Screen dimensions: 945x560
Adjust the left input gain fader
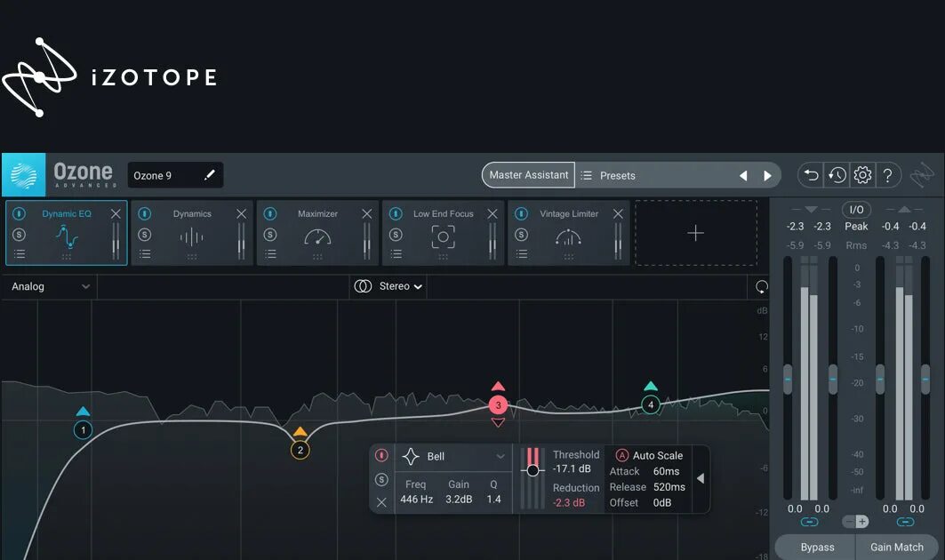click(x=788, y=380)
